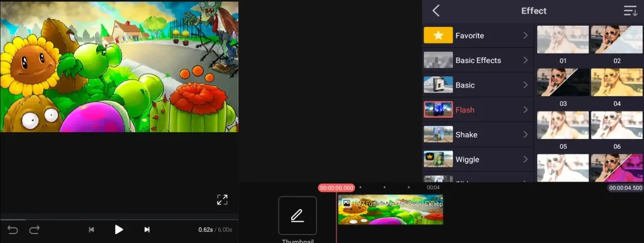Click the Basic Effects category thumbnail
This screenshot has width=644, height=243.
click(x=438, y=60)
